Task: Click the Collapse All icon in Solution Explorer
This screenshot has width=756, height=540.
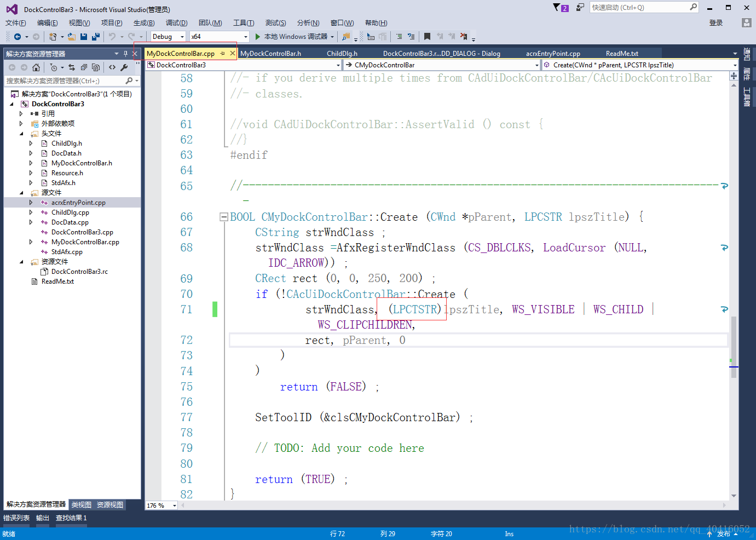Action: point(84,67)
